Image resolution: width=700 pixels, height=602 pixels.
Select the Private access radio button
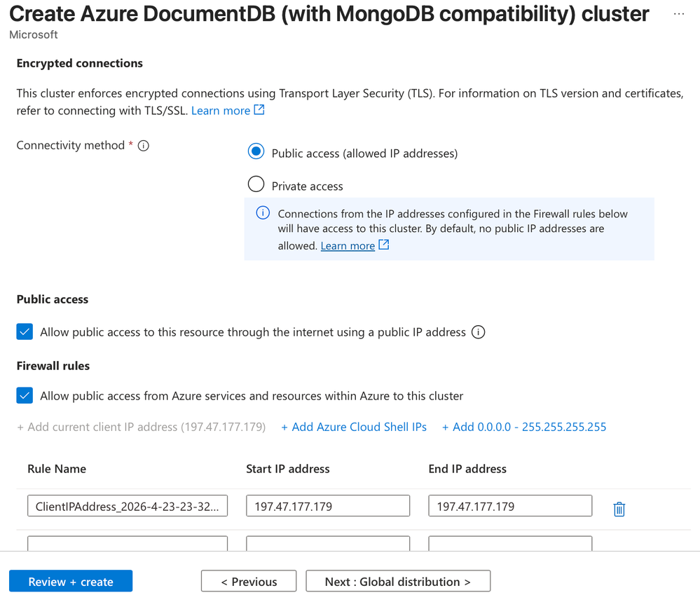point(256,184)
